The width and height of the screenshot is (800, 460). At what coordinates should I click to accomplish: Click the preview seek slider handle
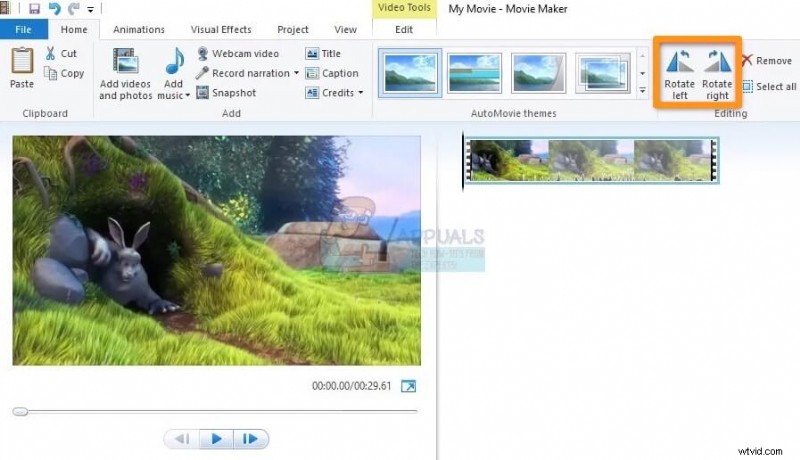(x=20, y=412)
